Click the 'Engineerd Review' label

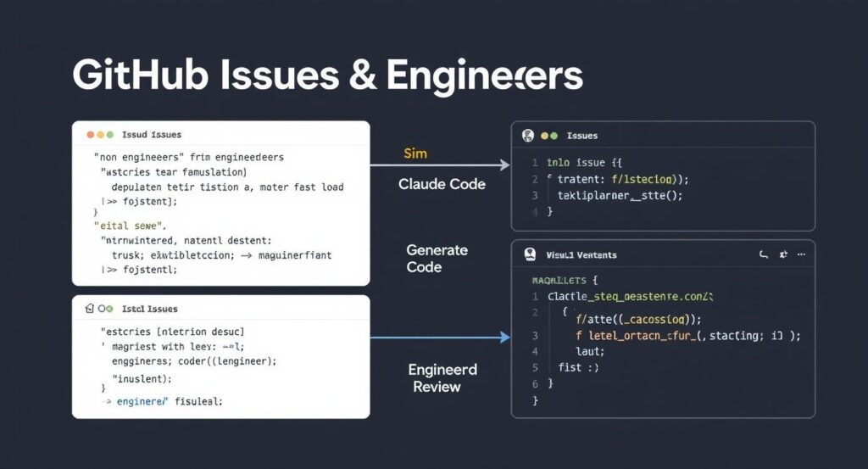point(442,378)
